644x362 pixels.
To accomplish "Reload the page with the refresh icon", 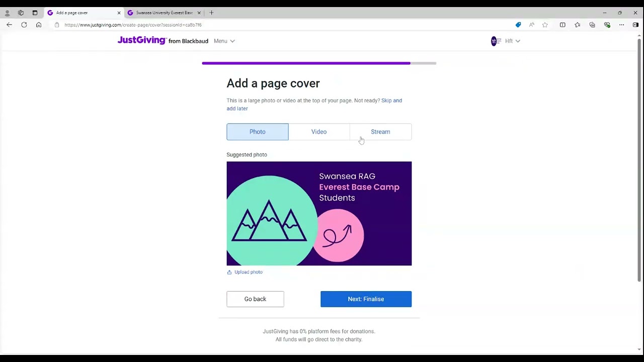I will click(24, 25).
